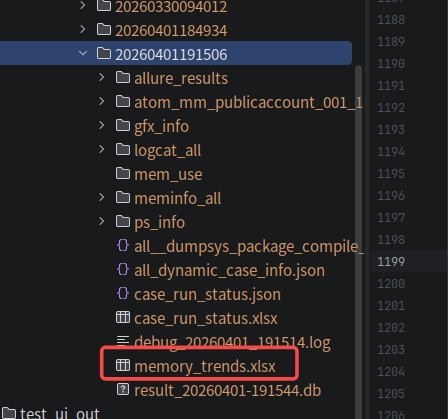Collapse the 20260401191506 folder
This screenshot has width=448, height=419.
[x=83, y=53]
